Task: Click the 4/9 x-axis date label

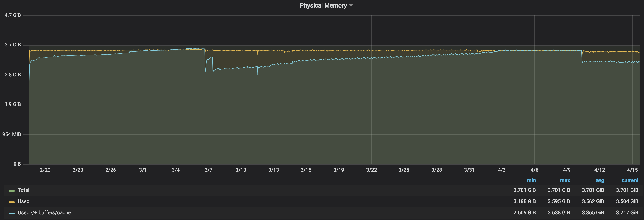Action: [x=567, y=170]
